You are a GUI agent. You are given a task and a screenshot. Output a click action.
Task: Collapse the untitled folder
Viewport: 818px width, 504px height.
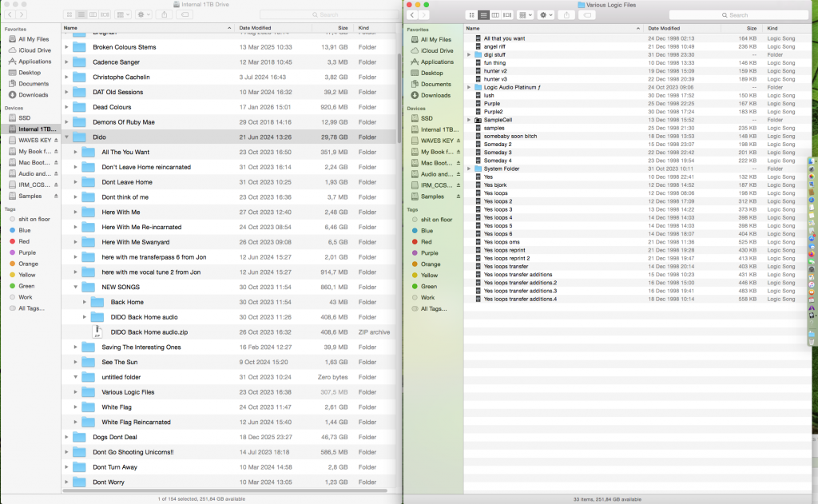(x=75, y=376)
